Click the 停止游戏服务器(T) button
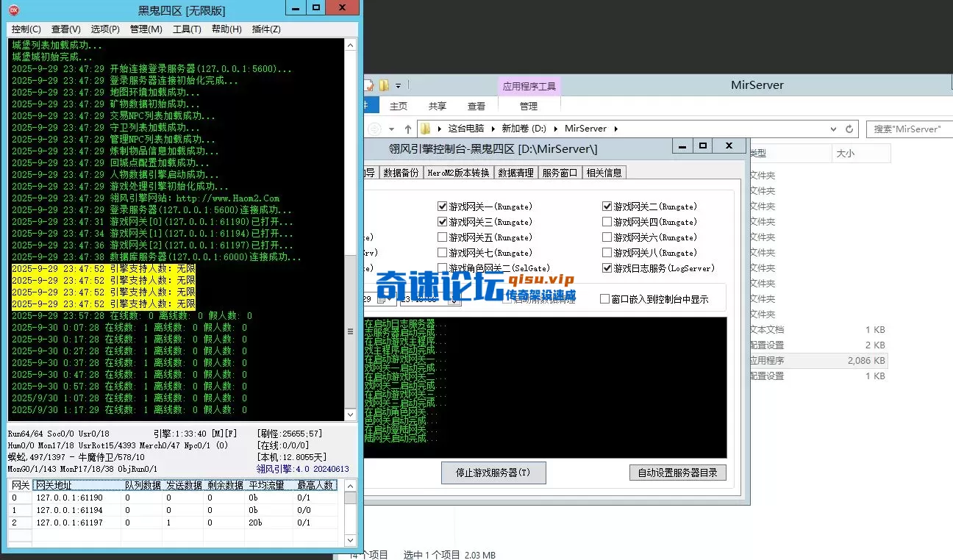 493,473
